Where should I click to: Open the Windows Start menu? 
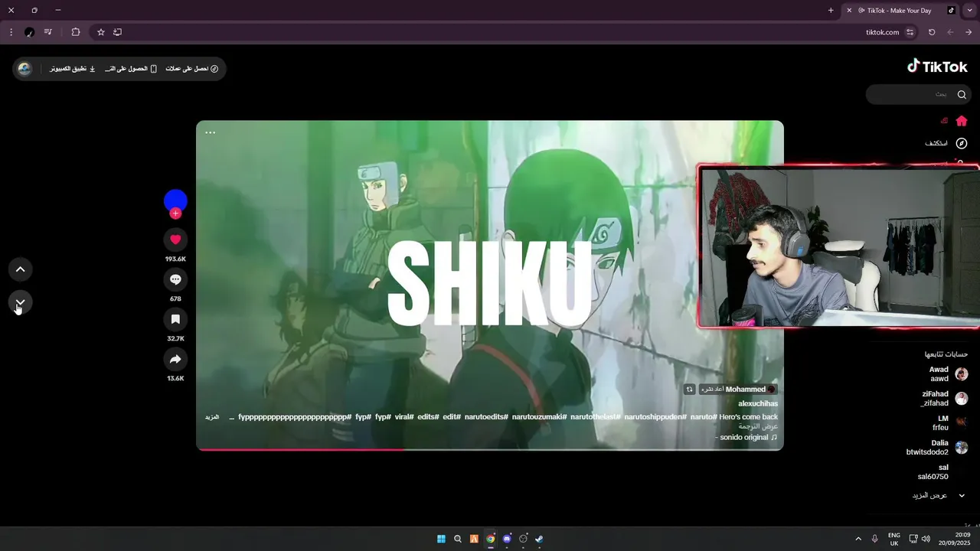[x=441, y=539]
